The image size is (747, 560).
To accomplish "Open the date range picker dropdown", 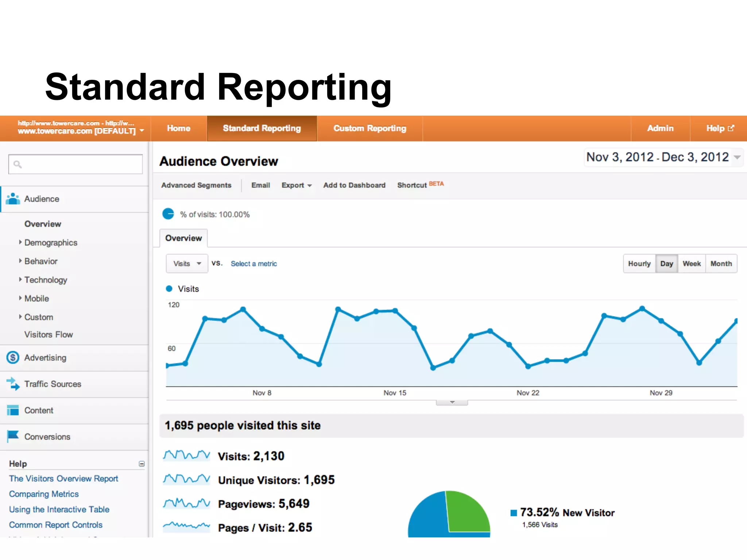I will pos(737,157).
